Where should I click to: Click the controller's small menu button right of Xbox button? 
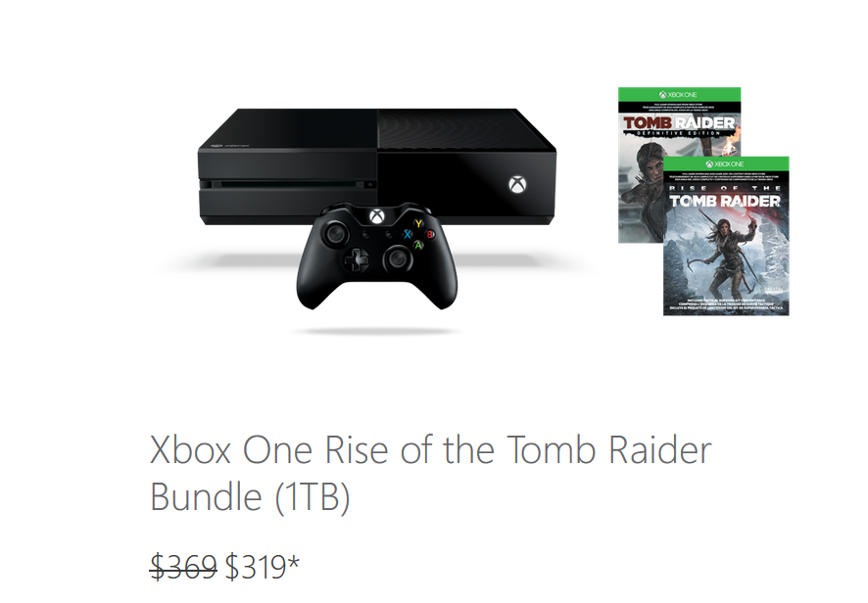pos(390,235)
